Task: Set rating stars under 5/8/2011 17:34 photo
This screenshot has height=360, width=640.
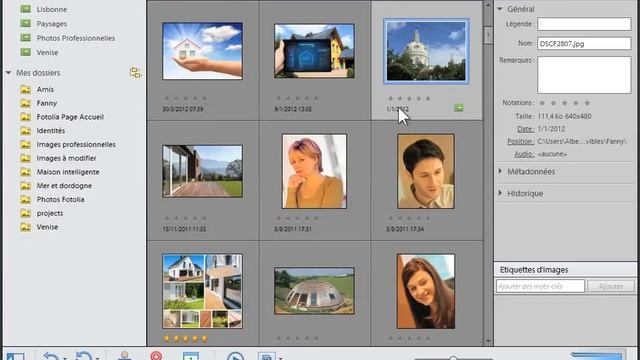Action: 409,218
